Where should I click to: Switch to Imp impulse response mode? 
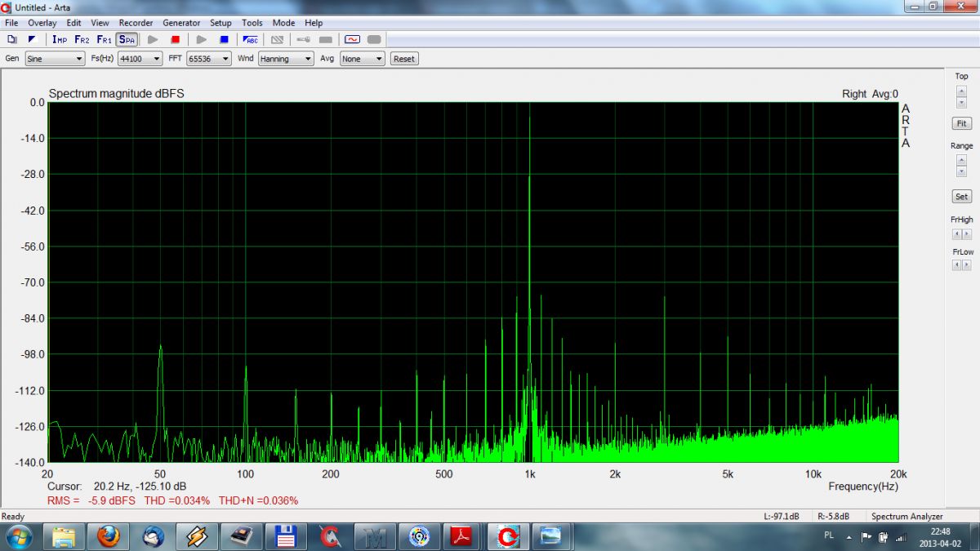pos(60,39)
